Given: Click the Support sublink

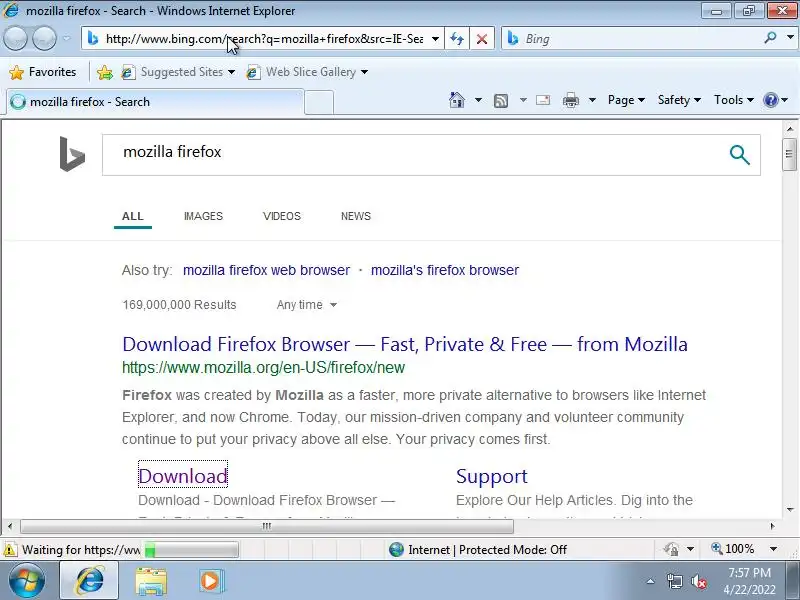Looking at the screenshot, I should (x=491, y=476).
